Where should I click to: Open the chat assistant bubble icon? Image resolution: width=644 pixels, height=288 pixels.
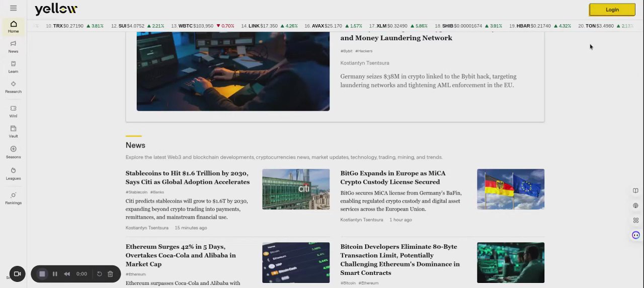click(x=636, y=235)
